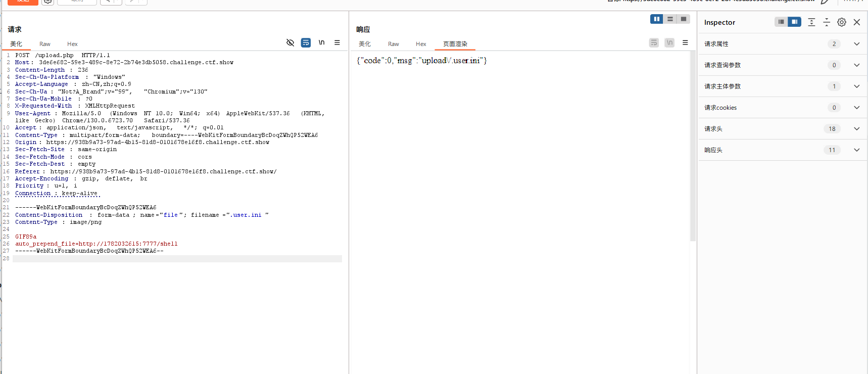Viewport: 868px width, 374px height.
Task: Toggle the \n newline display in request
Action: click(321, 43)
